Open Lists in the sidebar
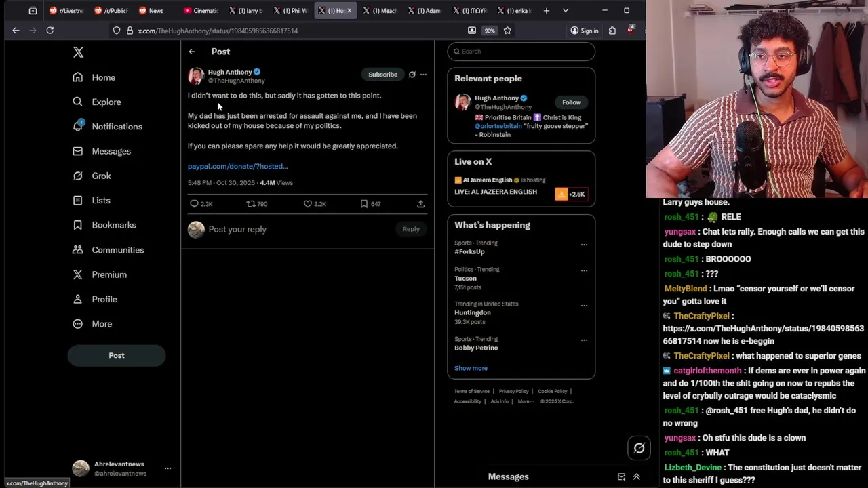 pos(91,201)
